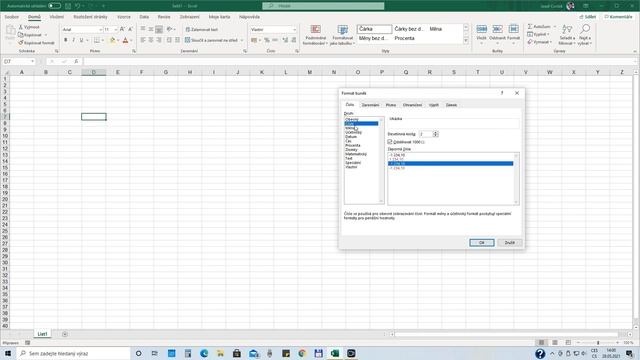The height and width of the screenshot is (360, 640).
Task: Open Formátovat jako tabulku
Action: point(342,35)
